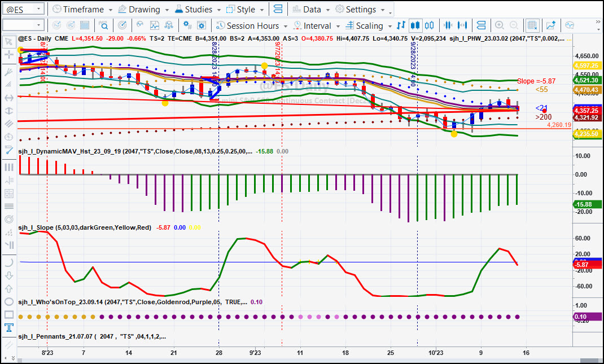Click the sjh_I_Who'sOnTop indicator title

133,302
